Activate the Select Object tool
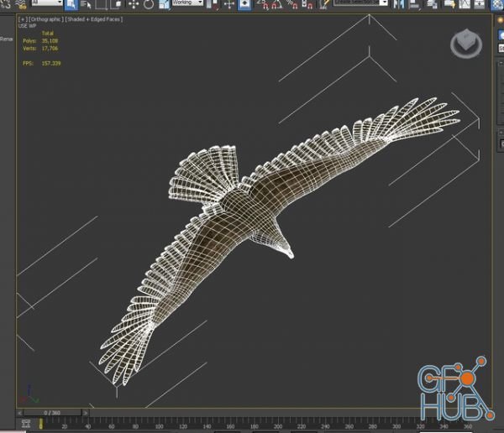The image size is (504, 433). (71, 4)
